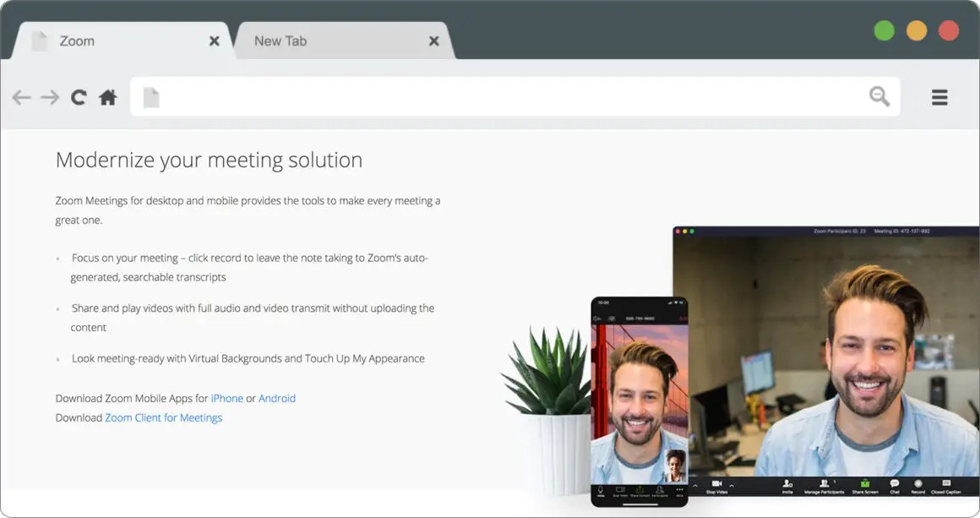The width and height of the screenshot is (980, 518).
Task: Expand the arrow right of desktop Stop Video
Action: (x=732, y=486)
